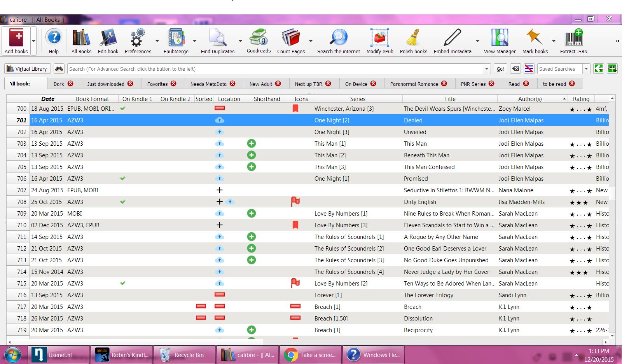
Task: Launch the Edit book tool
Action: (108, 41)
